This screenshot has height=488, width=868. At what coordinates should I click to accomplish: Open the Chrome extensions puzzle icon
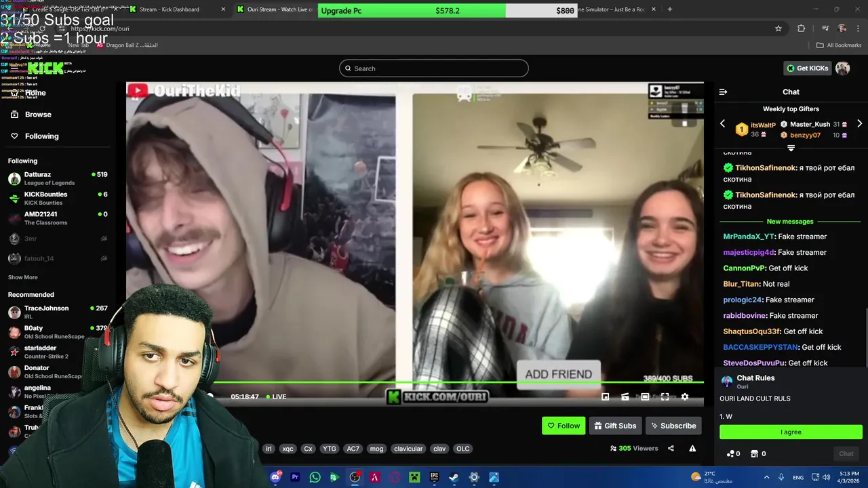[x=802, y=28]
